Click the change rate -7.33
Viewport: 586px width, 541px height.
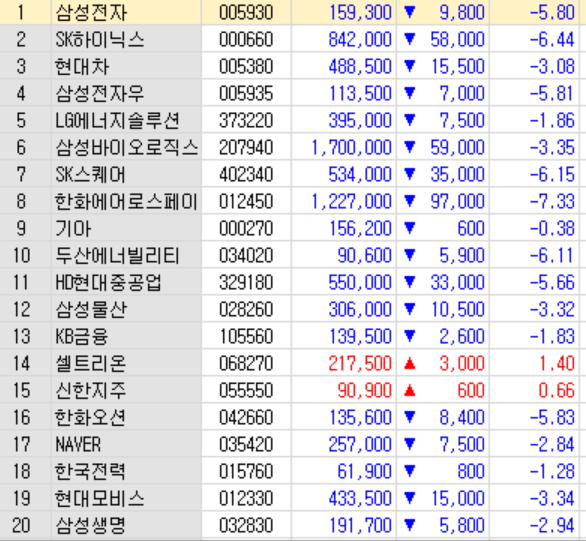(x=552, y=201)
